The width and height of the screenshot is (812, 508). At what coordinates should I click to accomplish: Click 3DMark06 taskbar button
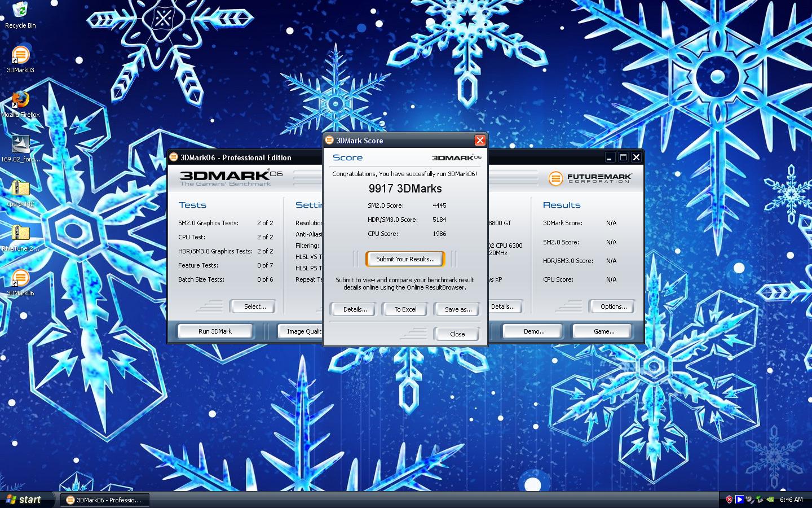pos(105,500)
